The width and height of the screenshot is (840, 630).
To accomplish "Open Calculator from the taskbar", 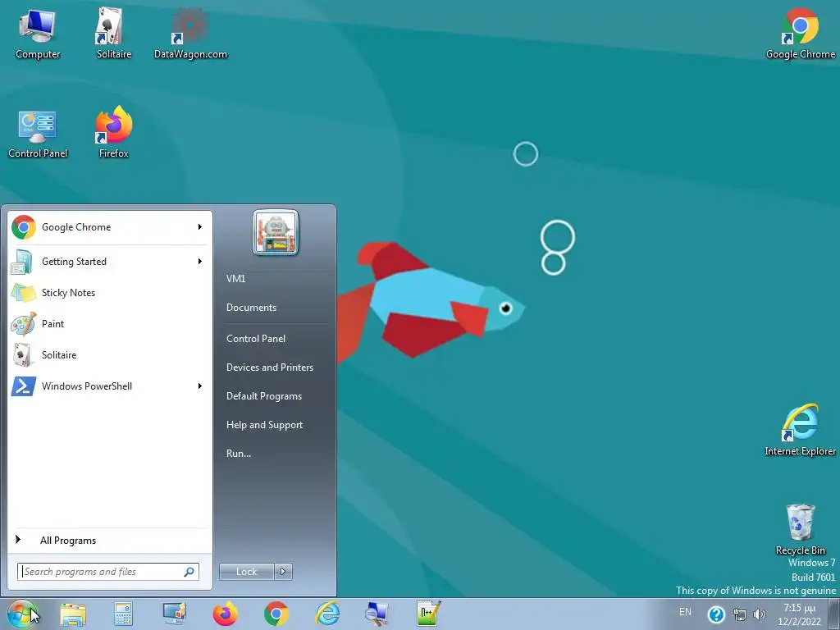I will tap(123, 614).
